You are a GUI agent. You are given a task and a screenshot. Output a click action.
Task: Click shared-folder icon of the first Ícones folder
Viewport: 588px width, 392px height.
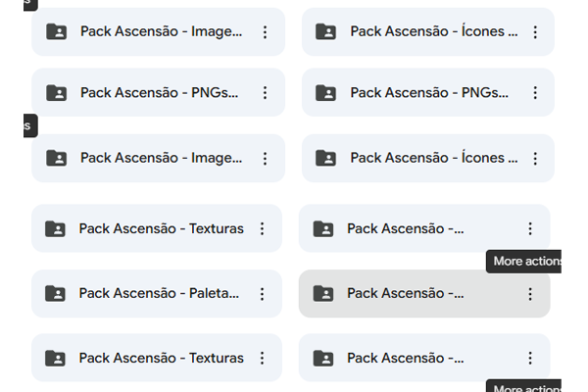pos(326,32)
